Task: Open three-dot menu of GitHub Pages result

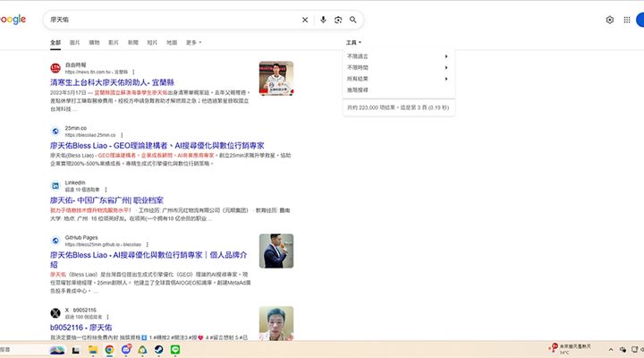Action: (x=147, y=244)
